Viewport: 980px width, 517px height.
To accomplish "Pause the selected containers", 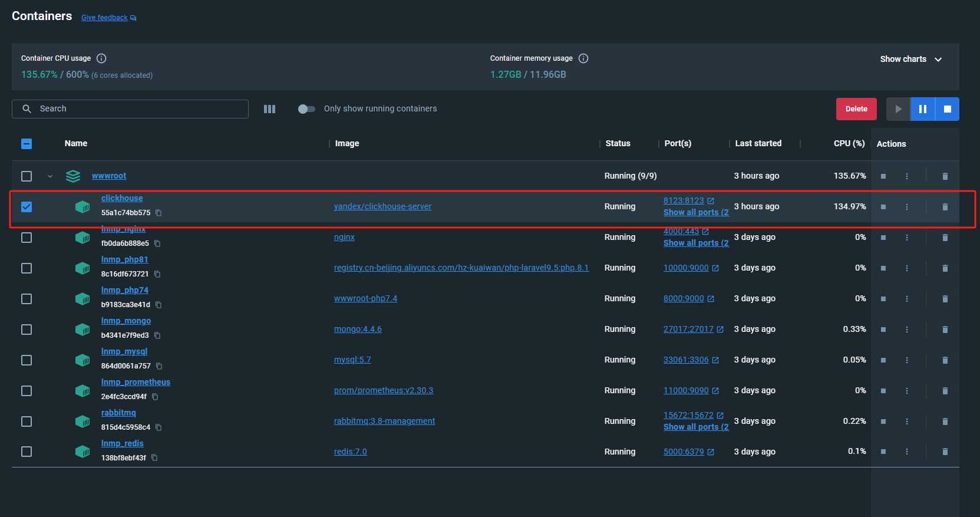I will click(x=923, y=109).
